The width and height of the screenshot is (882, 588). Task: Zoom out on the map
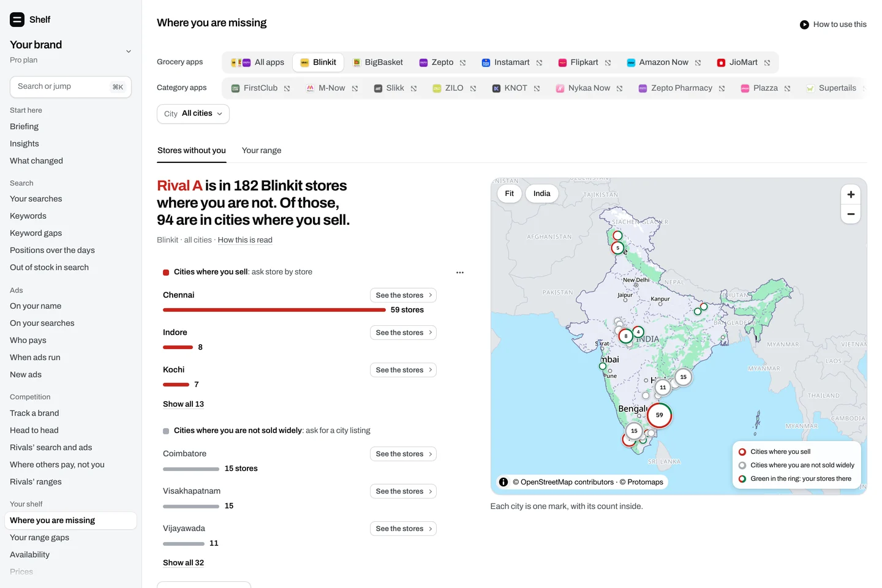tap(851, 214)
